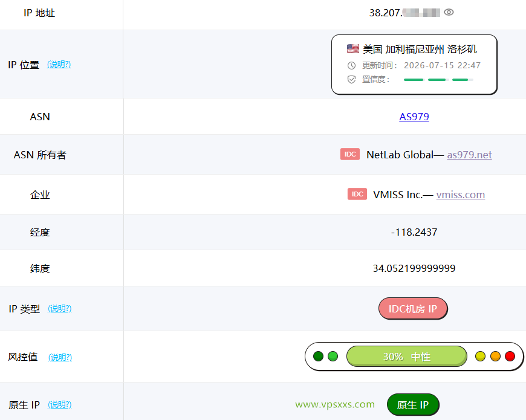This screenshot has width=526, height=420.
Task: Select the partial IP 38.207.
Action: tap(386, 13)
